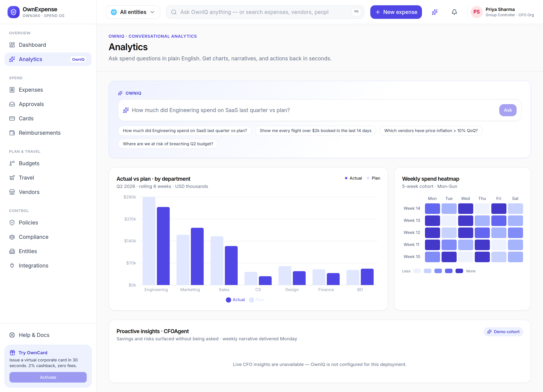Screen dimensions: 543x392
Task: Open OwnIQ assistant sparkle icon in top bar
Action: point(435,12)
